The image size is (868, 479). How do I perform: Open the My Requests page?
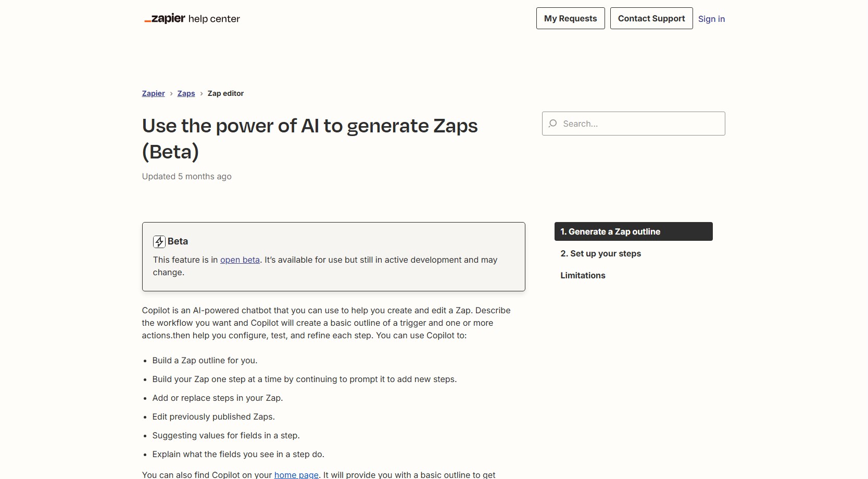pyautogui.click(x=570, y=18)
